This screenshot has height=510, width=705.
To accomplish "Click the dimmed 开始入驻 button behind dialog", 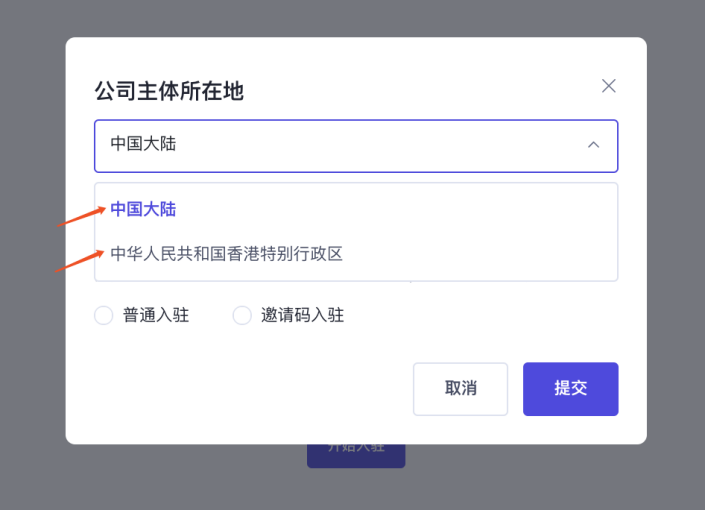I will click(x=355, y=455).
